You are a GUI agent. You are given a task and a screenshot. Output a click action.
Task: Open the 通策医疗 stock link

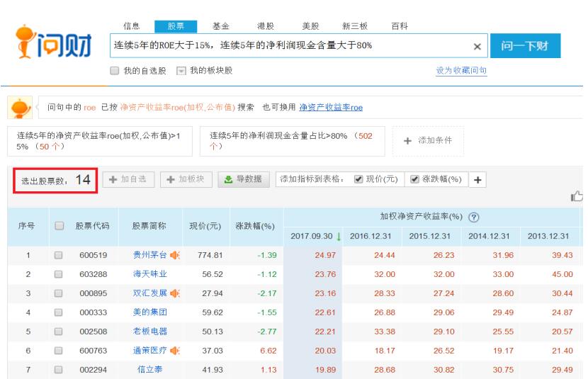[149, 350]
